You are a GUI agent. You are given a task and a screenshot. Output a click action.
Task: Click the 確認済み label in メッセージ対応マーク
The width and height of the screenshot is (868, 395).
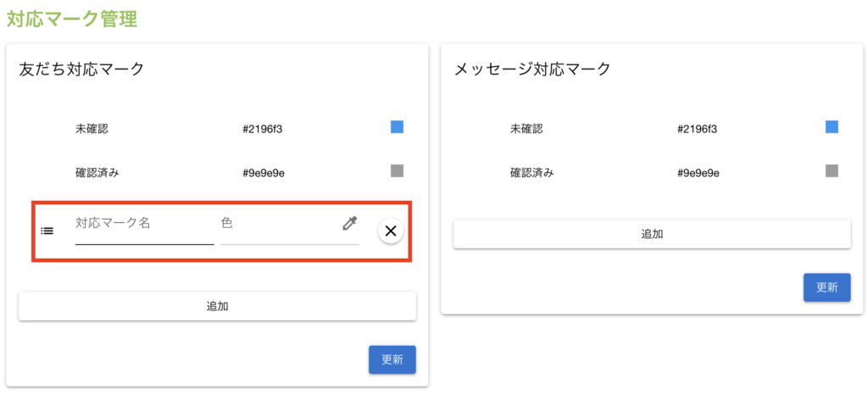click(x=532, y=173)
